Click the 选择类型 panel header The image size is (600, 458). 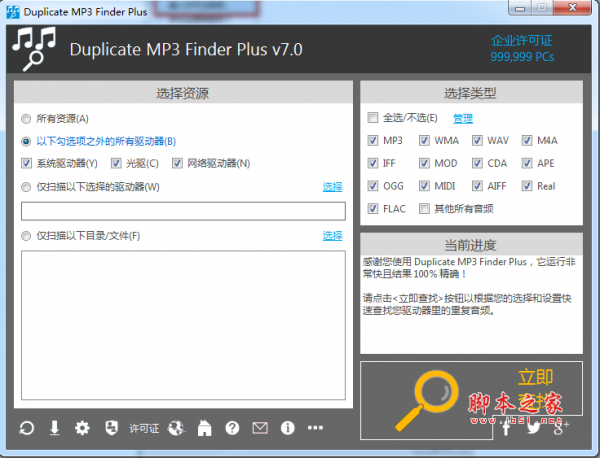tap(471, 93)
